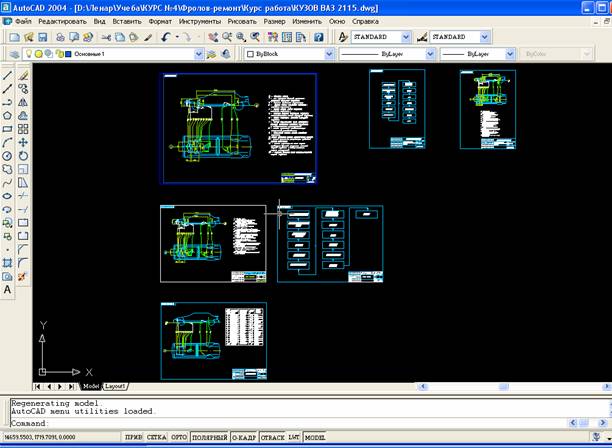Toggle О-КАДР object snap button
The width and height of the screenshot is (612, 448).
point(244,437)
